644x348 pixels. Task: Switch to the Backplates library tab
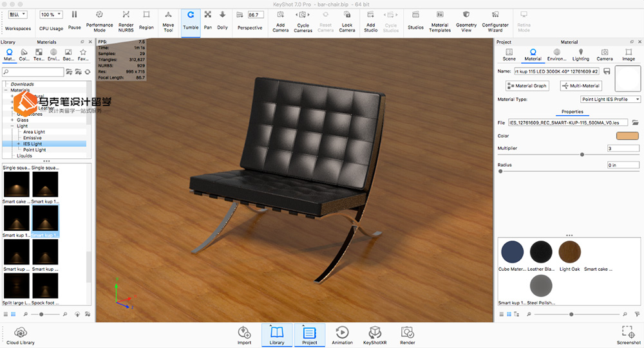tap(68, 54)
